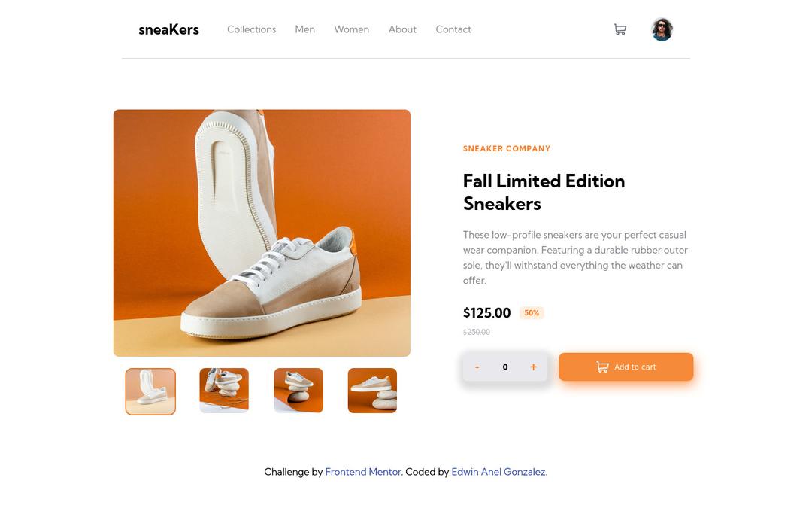
Task: Open the About page link
Action: tap(402, 29)
